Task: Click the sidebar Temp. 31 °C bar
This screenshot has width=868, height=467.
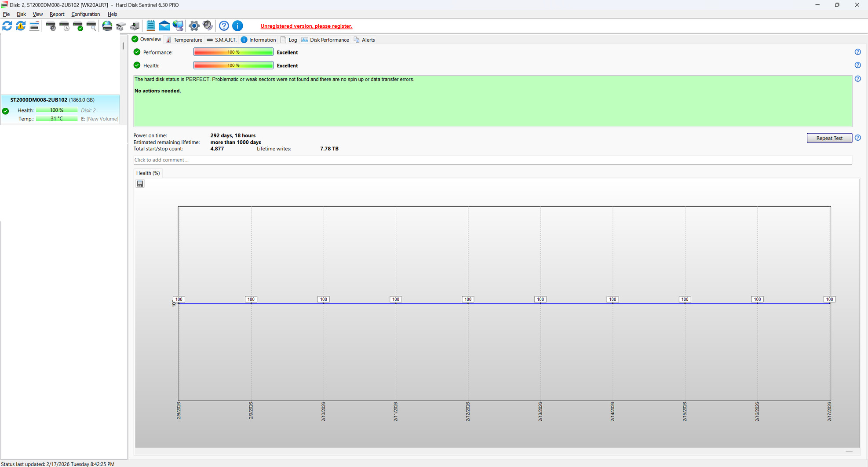Action: 57,119
